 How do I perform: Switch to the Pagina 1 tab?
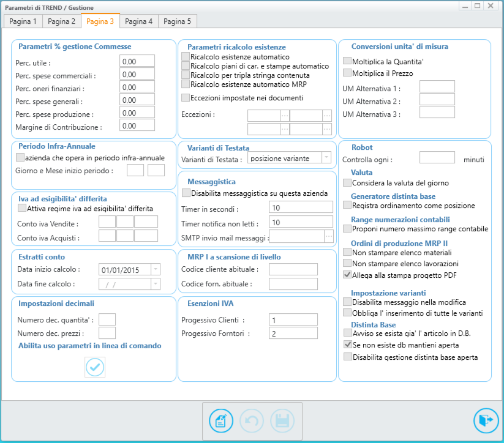23,21
